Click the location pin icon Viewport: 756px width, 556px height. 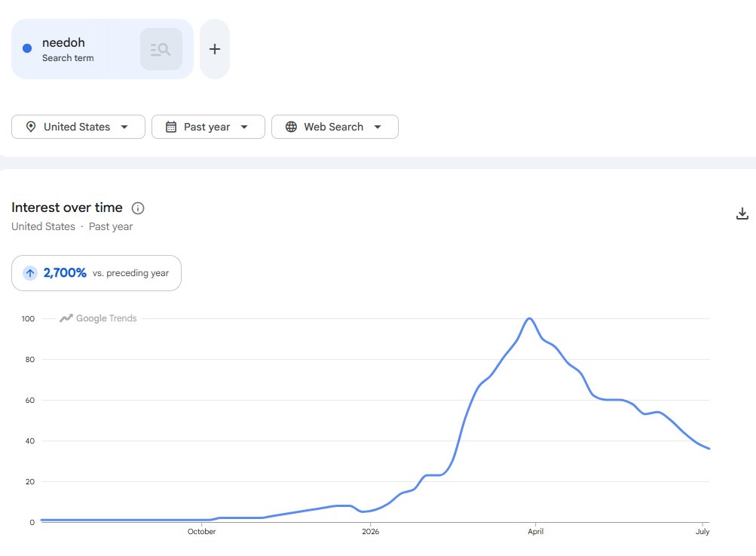pos(31,127)
